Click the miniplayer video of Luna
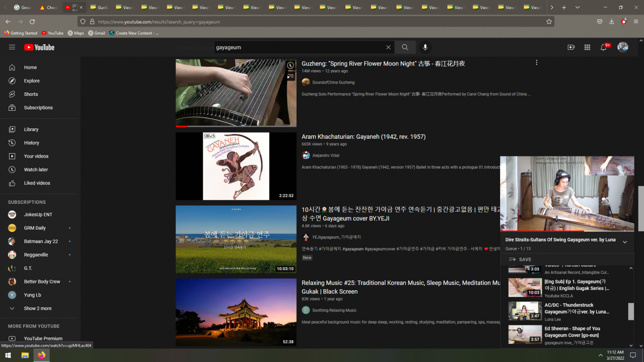This screenshot has width=644, height=362. point(567,193)
